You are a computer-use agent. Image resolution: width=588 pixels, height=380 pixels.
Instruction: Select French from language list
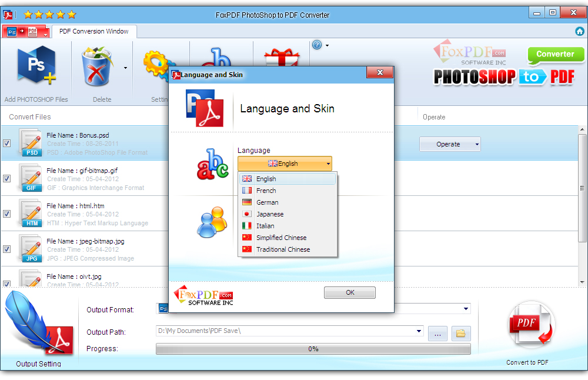tap(288, 191)
